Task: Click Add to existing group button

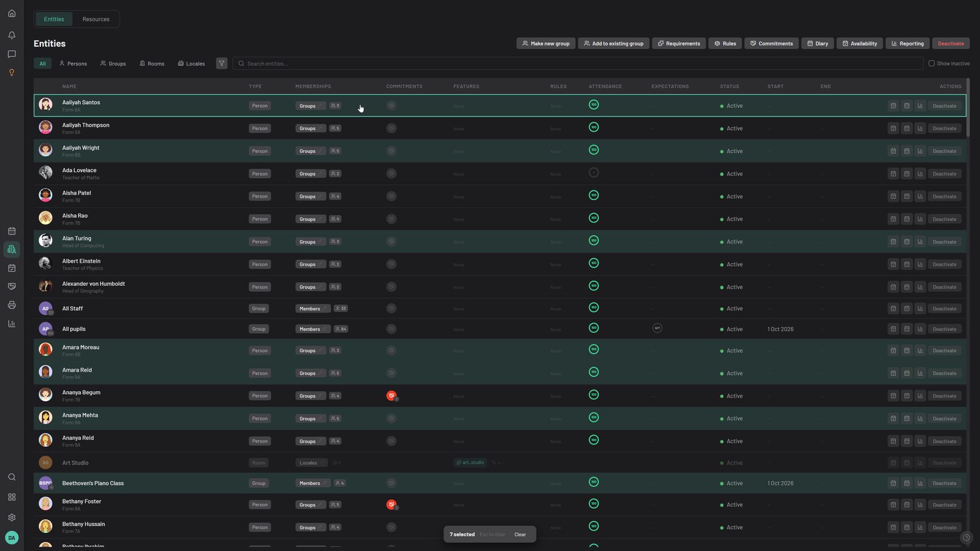Action: (614, 43)
